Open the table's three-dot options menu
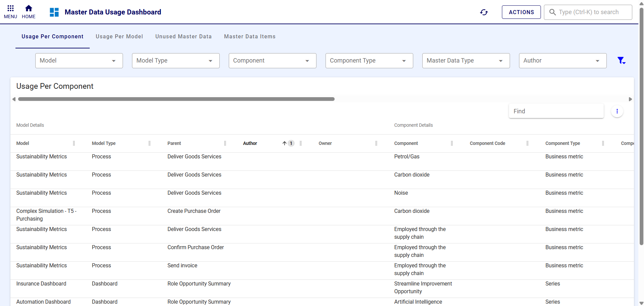The width and height of the screenshot is (644, 306). tap(617, 111)
